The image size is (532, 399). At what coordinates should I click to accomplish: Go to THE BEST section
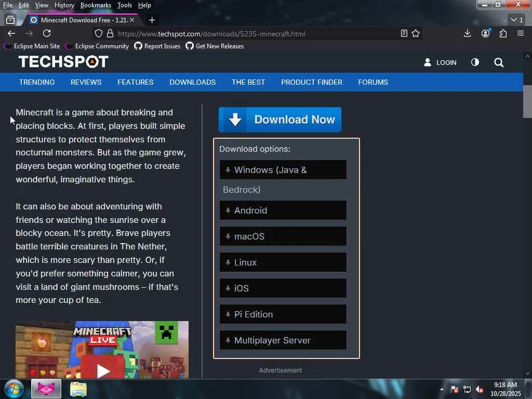click(x=248, y=82)
